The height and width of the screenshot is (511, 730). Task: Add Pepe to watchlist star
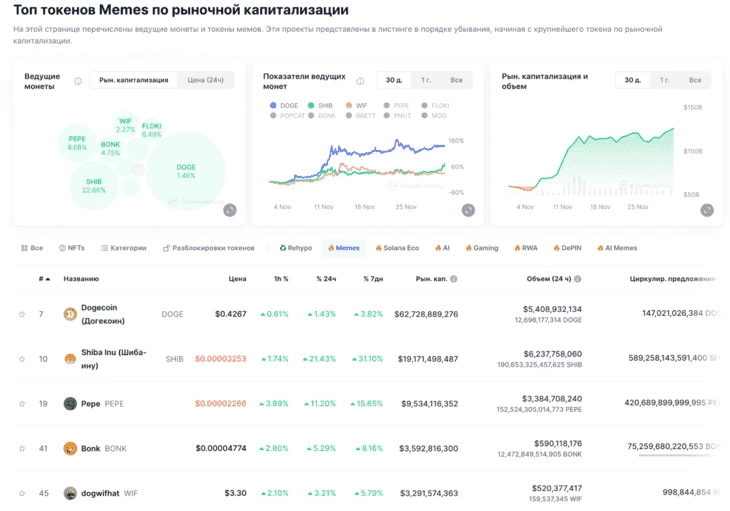pos(22,403)
